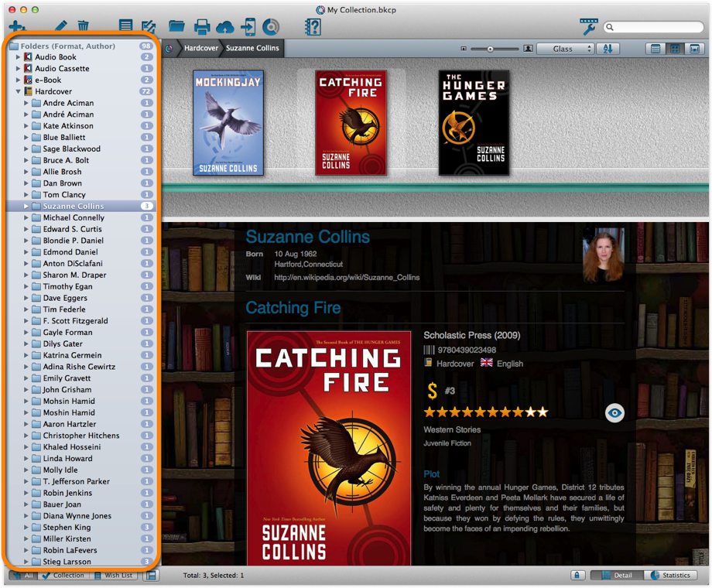The width and height of the screenshot is (712, 588).
Task: Switch to grid cover view mode button
Action: tap(675, 49)
